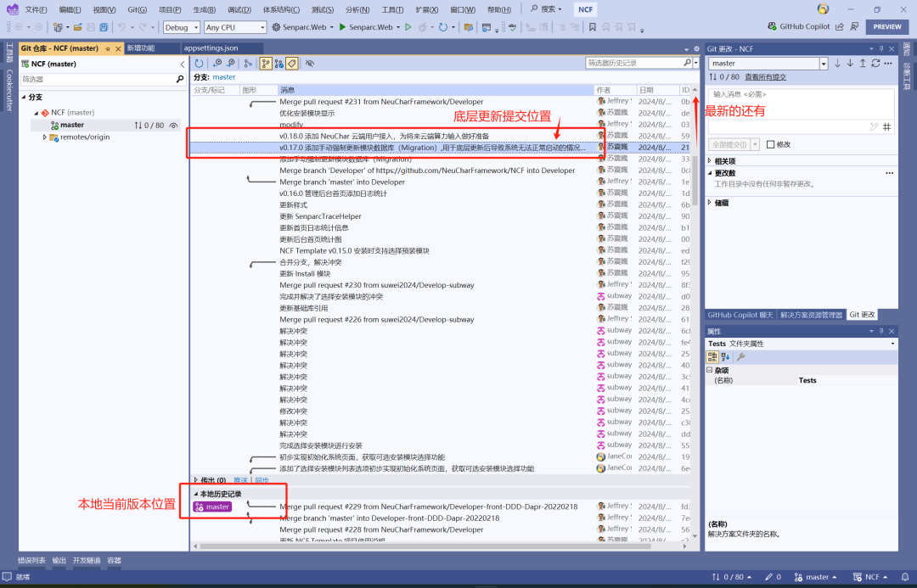
Task: Refresh the Git history graph
Action: 200,63
